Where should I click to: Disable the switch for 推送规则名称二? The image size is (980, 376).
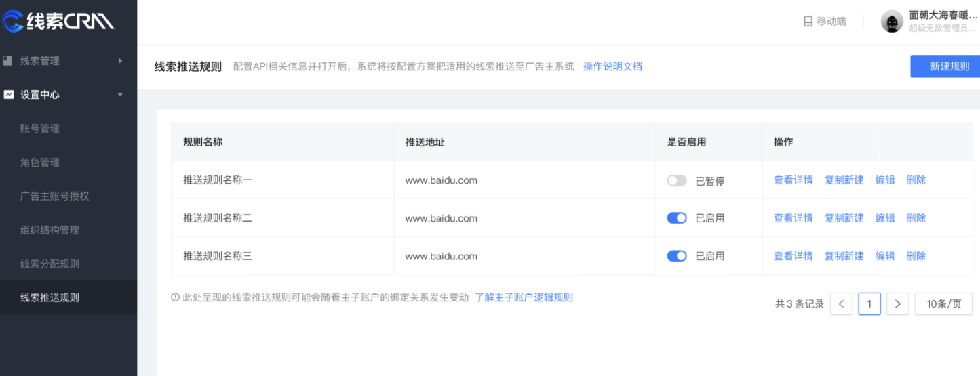pos(677,218)
